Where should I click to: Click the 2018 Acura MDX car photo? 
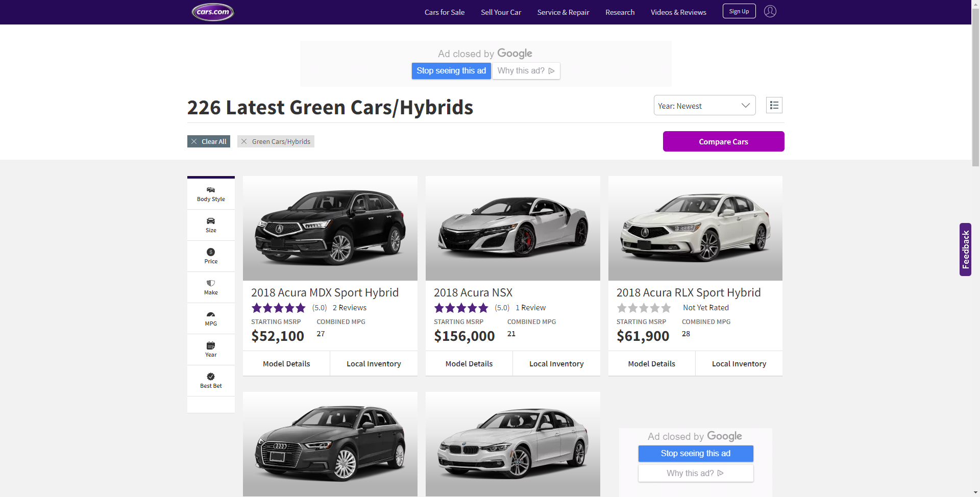330,228
